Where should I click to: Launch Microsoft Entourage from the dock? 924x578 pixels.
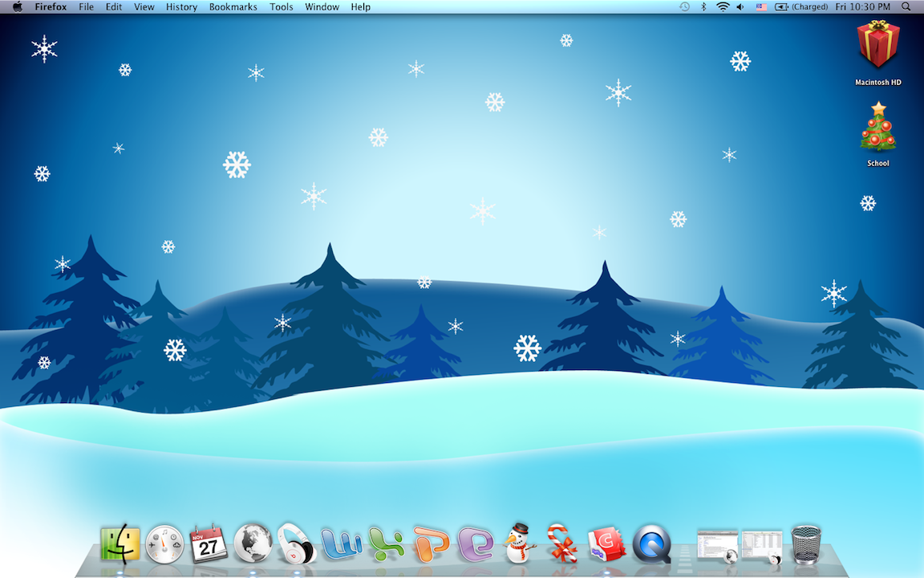pyautogui.click(x=475, y=543)
